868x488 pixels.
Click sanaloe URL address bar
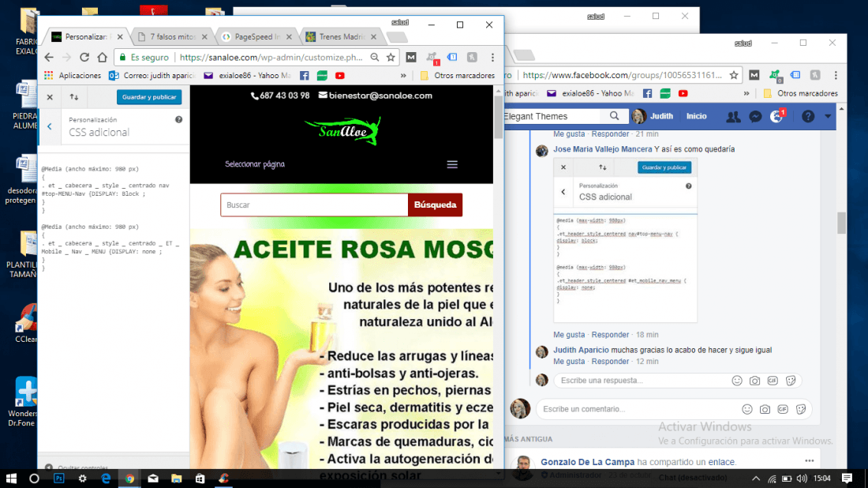(271, 57)
